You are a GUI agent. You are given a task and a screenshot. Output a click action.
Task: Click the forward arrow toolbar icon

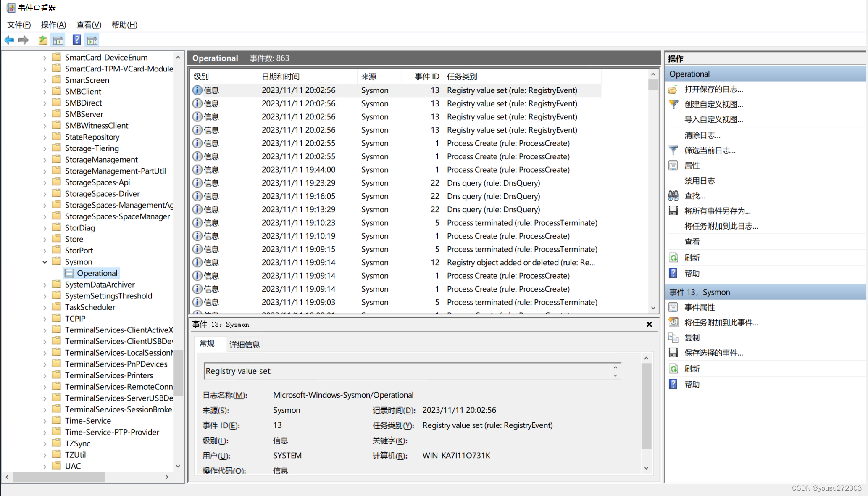pos(24,40)
